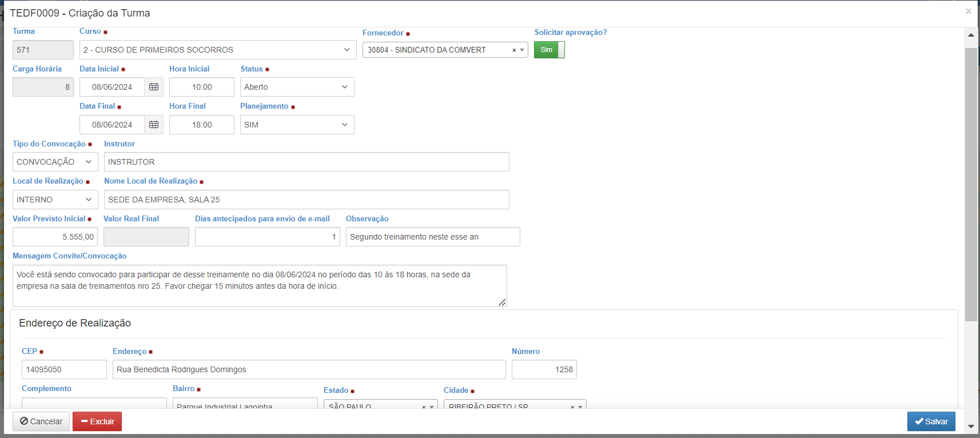Screen dimensions: 980x438
Task: Click the red Excluir button
Action: 97,421
